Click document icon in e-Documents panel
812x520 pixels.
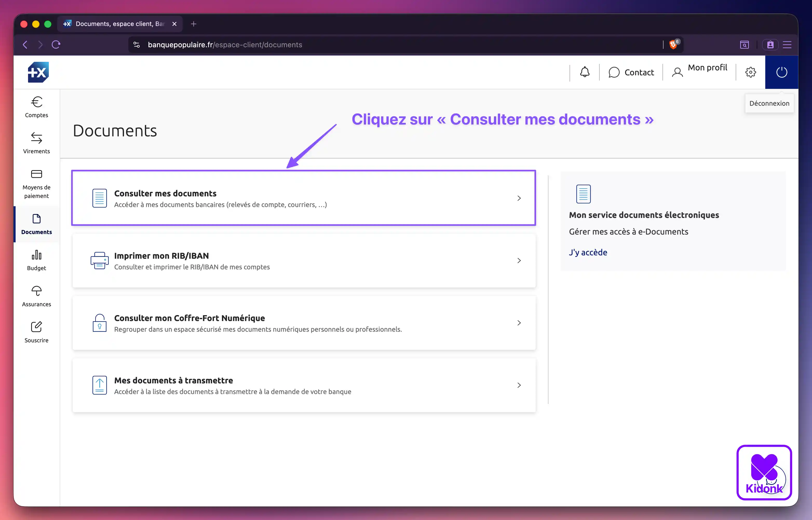pos(583,194)
